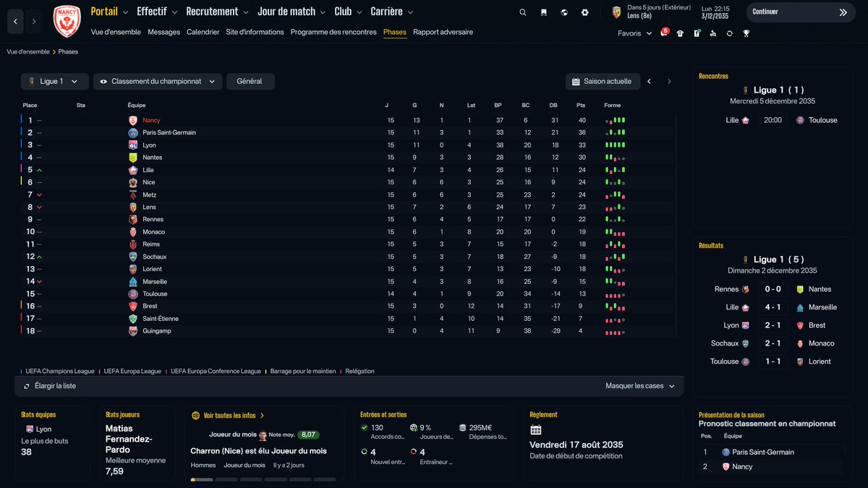Image resolution: width=868 pixels, height=488 pixels.
Task: Click the Marseille crest in standings row
Action: point(133,281)
